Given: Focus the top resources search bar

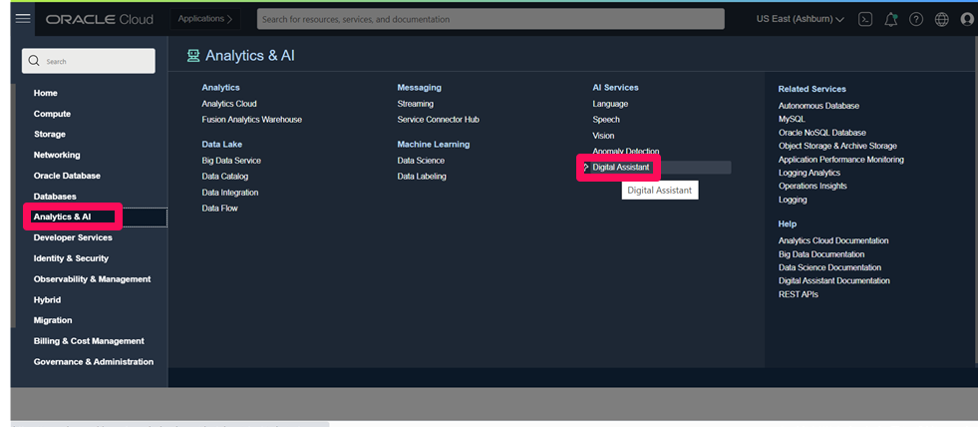Looking at the screenshot, I should 490,19.
